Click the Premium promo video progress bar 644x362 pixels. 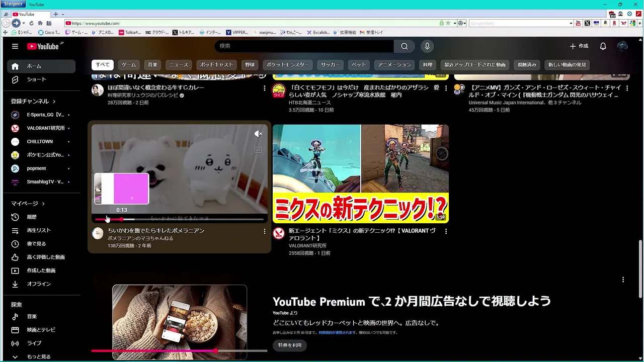point(179,350)
